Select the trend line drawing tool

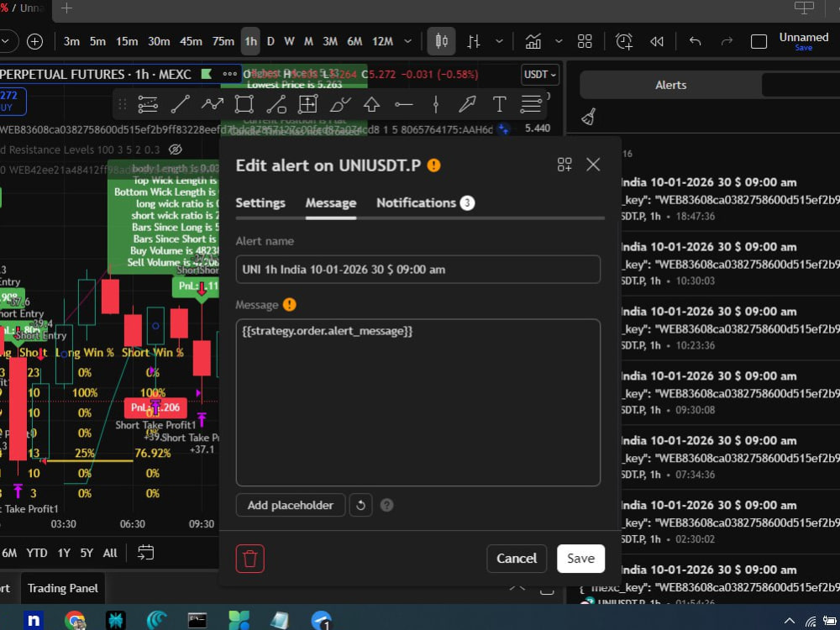click(x=180, y=104)
